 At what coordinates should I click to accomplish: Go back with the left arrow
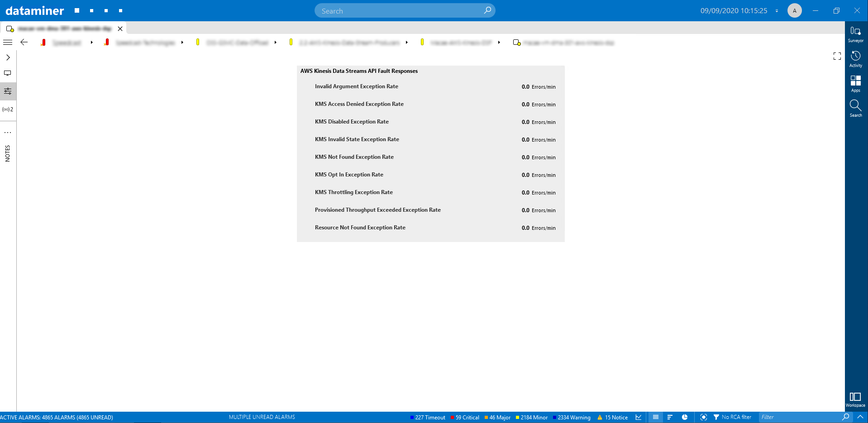point(24,42)
